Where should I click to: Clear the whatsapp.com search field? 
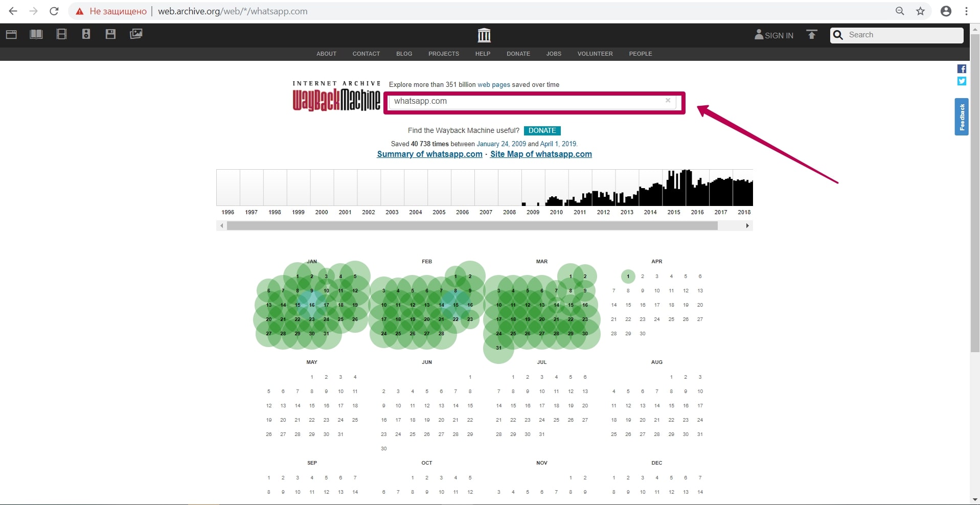[x=668, y=101]
